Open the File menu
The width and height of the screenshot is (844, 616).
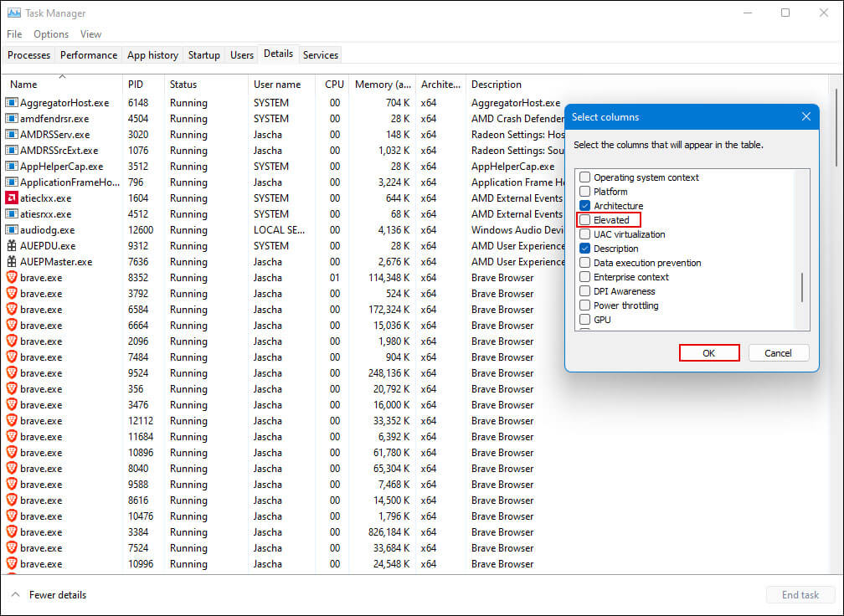pos(14,33)
